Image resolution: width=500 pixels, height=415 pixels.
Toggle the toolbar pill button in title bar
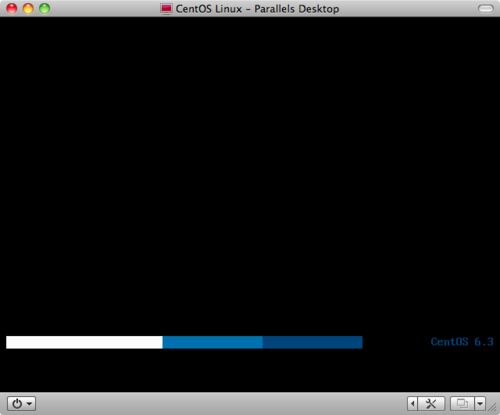(486, 8)
